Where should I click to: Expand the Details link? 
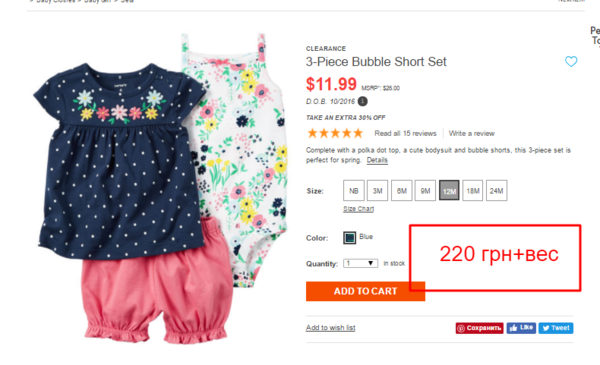[377, 160]
